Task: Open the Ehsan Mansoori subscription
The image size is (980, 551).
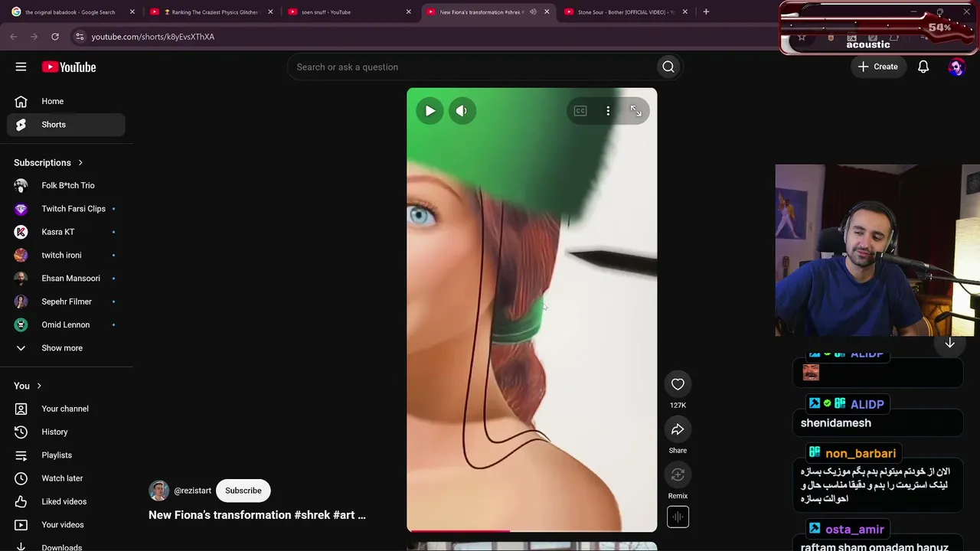Action: click(x=66, y=279)
